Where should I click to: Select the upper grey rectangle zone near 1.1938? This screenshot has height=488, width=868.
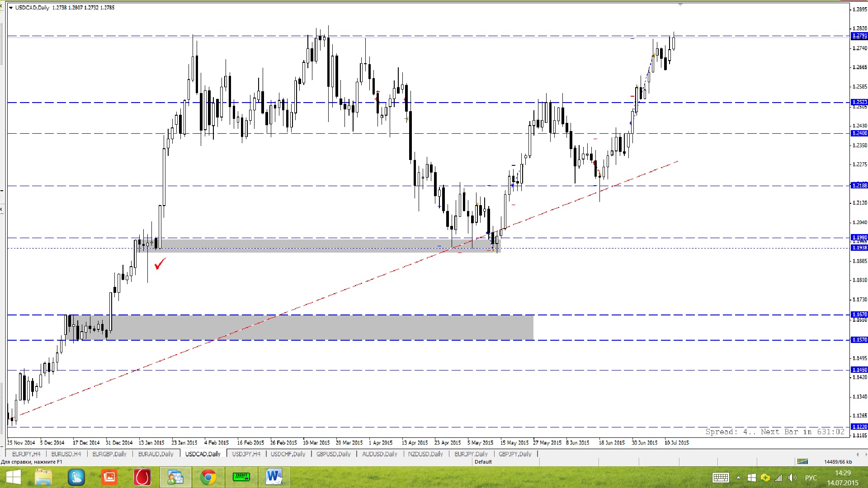pyautogui.click(x=318, y=246)
